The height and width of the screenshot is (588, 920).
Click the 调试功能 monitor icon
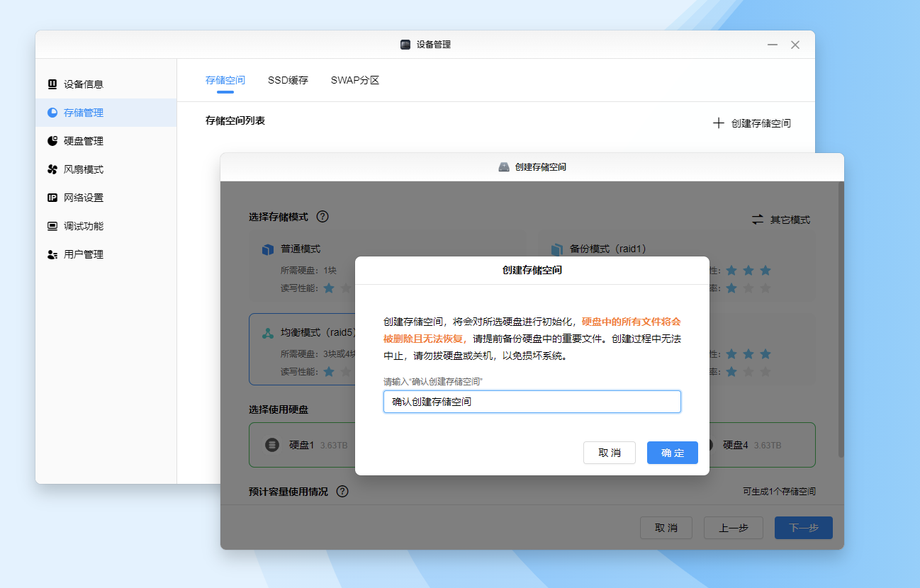click(52, 226)
